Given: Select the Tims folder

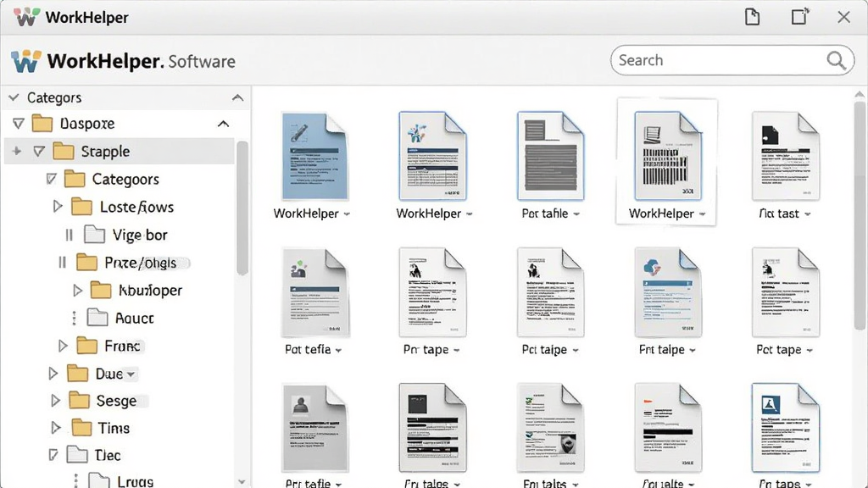Looking at the screenshot, I should pyautogui.click(x=101, y=428).
